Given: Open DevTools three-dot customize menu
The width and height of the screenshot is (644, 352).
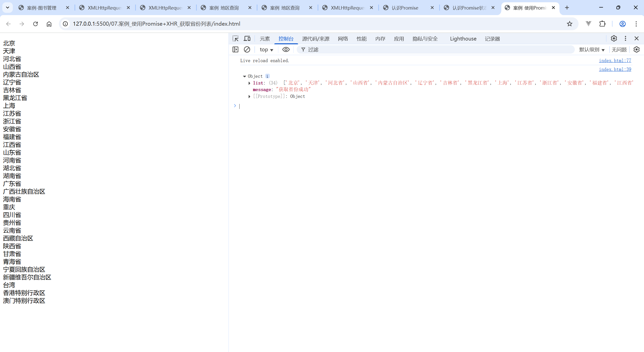Looking at the screenshot, I should click(625, 38).
